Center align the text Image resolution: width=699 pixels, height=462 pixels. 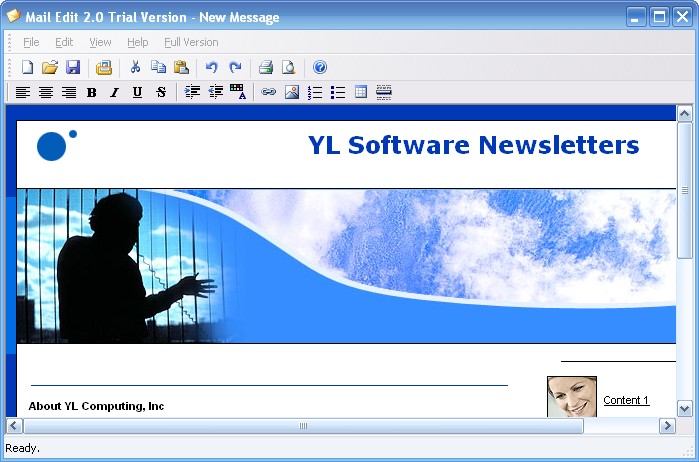coord(46,92)
